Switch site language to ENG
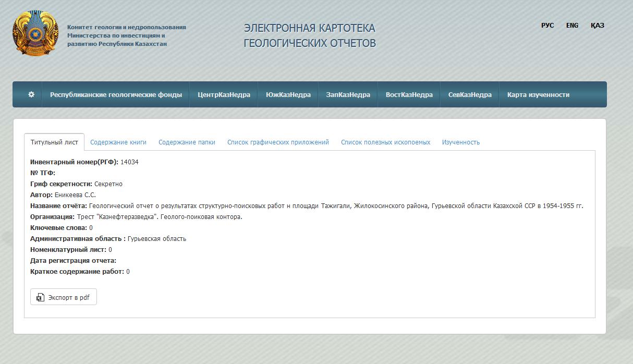Screen dimensions: 633x364 coord(572,25)
